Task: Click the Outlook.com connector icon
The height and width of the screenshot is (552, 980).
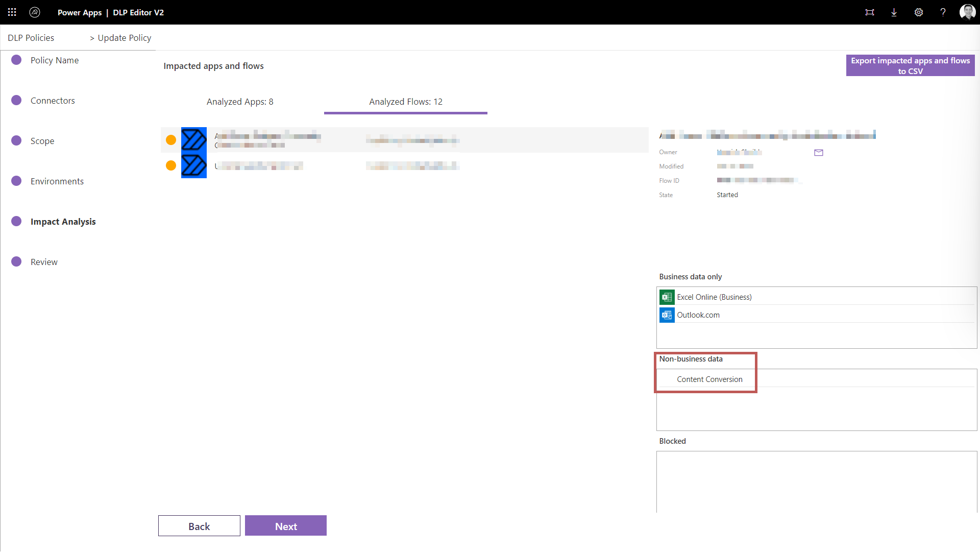Action: pyautogui.click(x=667, y=315)
